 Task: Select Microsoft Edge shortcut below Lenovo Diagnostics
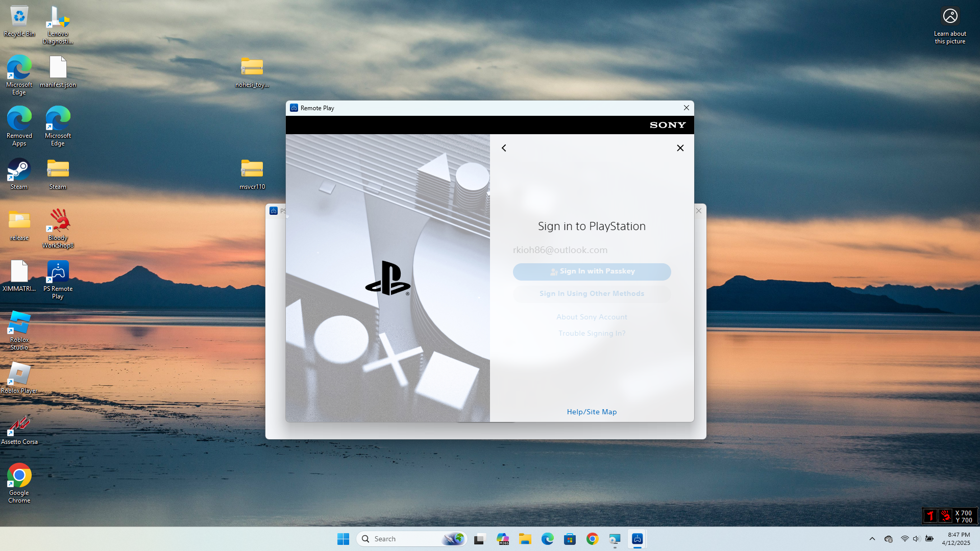(58, 127)
